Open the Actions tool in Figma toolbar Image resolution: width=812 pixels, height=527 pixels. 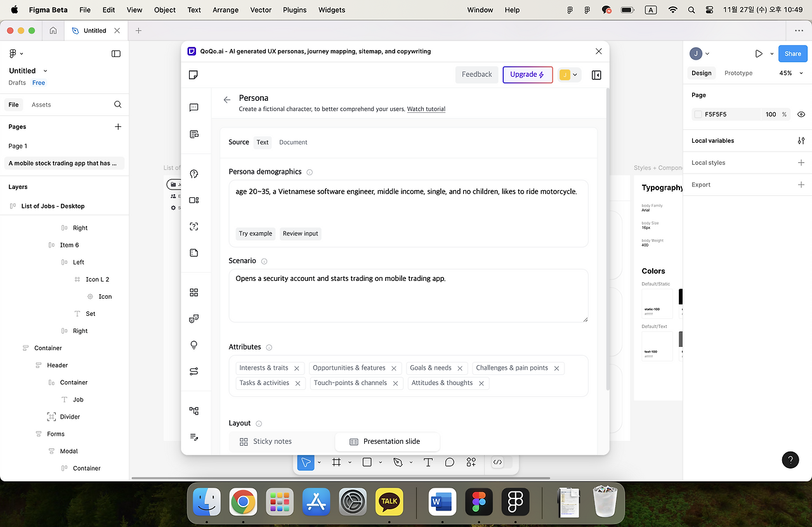coord(471,462)
